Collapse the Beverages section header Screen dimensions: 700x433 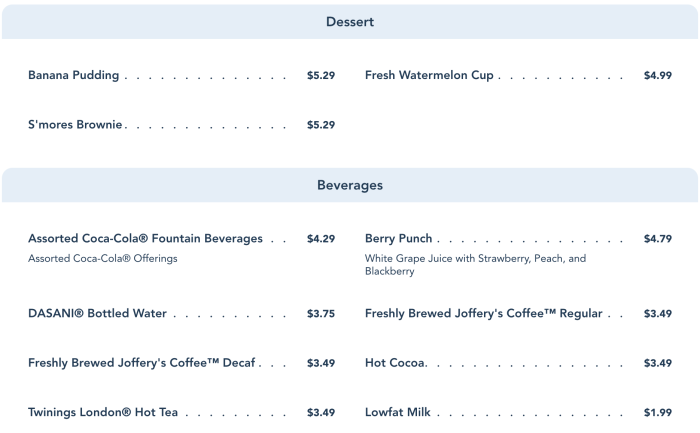[349, 185]
